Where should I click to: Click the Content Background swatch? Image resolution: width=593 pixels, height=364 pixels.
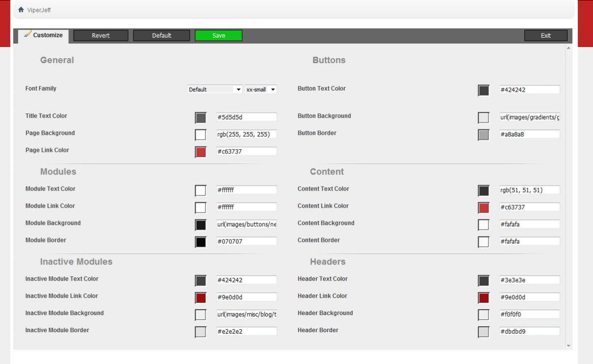(x=484, y=224)
